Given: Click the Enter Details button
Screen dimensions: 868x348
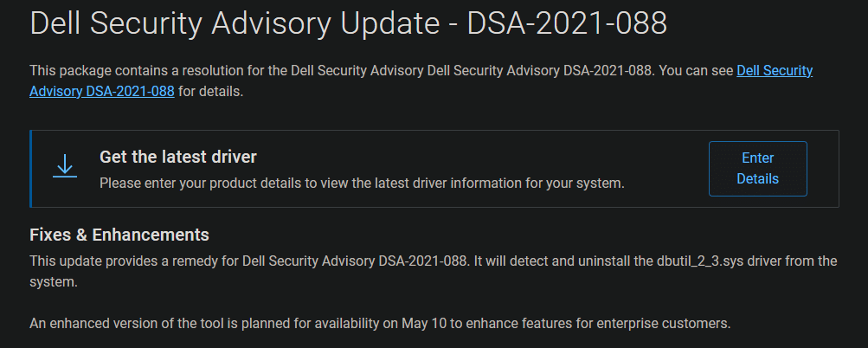Looking at the screenshot, I should pyautogui.click(x=757, y=169).
